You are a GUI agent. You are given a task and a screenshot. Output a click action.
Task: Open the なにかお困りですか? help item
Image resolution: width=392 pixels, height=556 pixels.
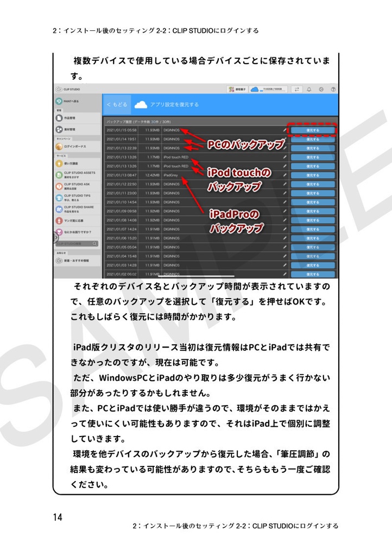click(x=77, y=232)
